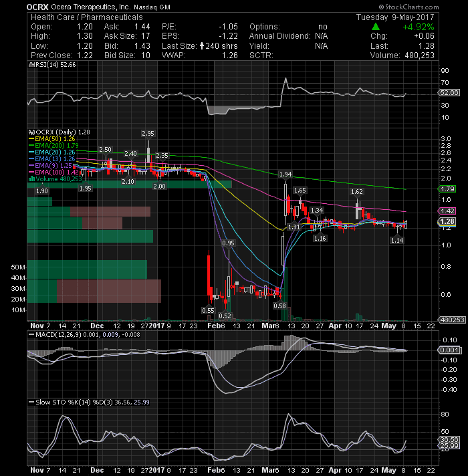The width and height of the screenshot is (468, 476).
Task: Click the 1.94 March peak annotation
Action: tap(285, 174)
